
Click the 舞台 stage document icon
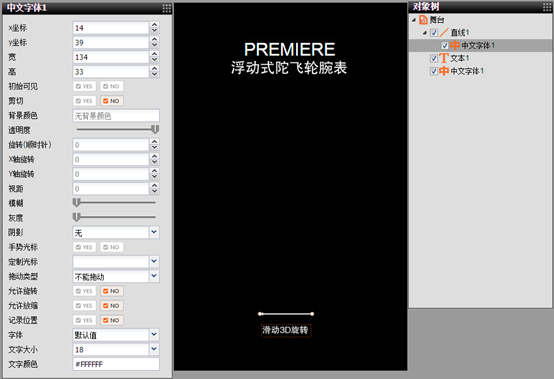click(x=423, y=20)
